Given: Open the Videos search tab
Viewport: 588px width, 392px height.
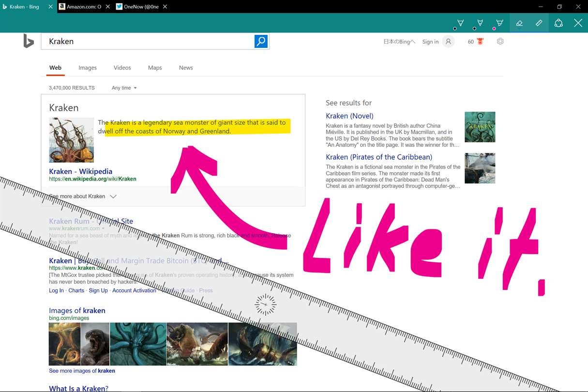Looking at the screenshot, I should pyautogui.click(x=122, y=68).
